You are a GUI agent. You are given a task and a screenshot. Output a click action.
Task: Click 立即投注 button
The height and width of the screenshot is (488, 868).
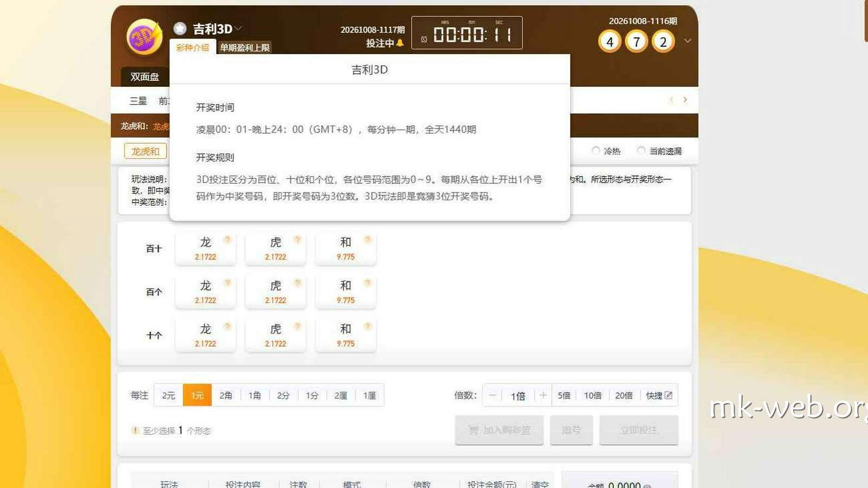point(639,430)
